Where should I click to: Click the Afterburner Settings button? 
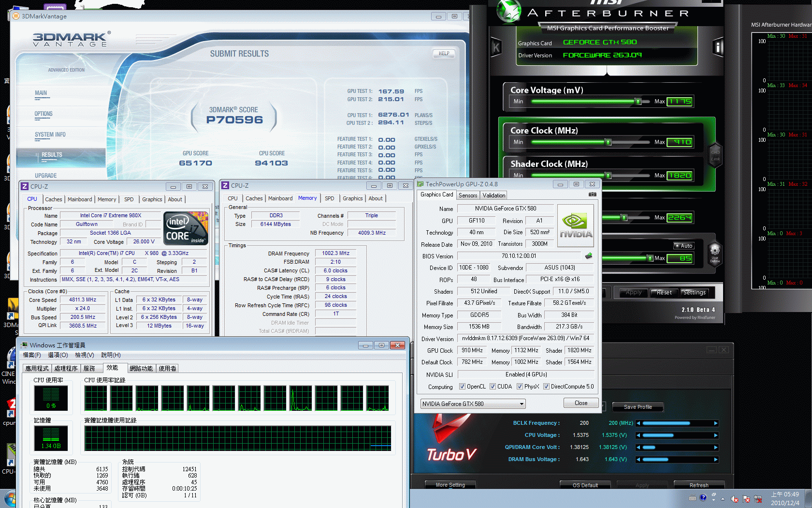tap(694, 293)
